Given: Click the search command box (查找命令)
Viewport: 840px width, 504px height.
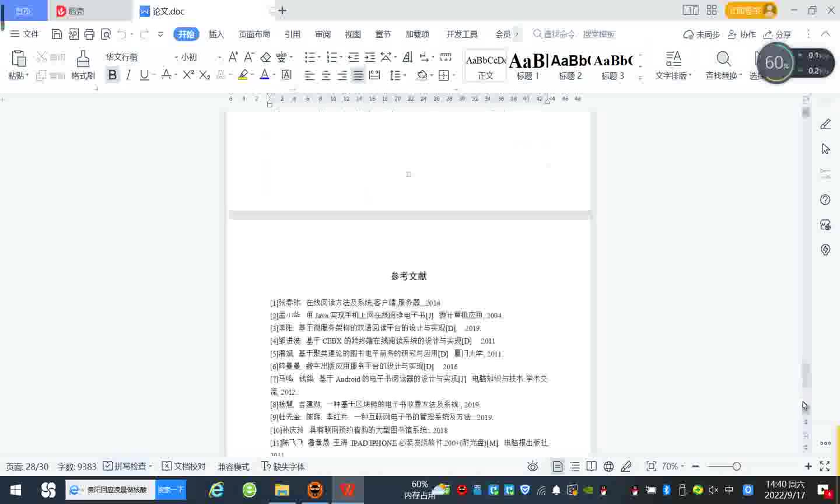Looking at the screenshot, I should tap(574, 34).
